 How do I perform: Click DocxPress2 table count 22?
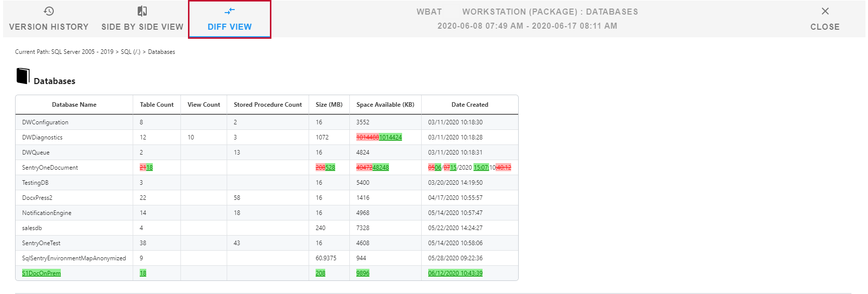[143, 198]
